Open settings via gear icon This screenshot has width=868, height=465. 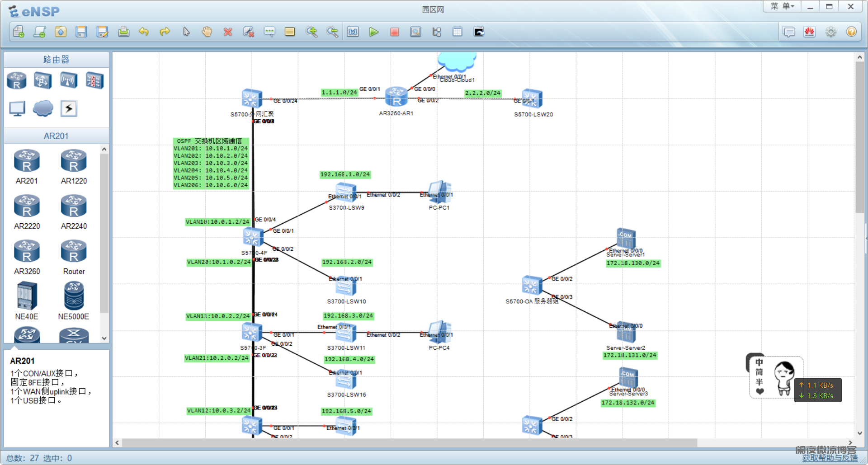[x=830, y=32]
